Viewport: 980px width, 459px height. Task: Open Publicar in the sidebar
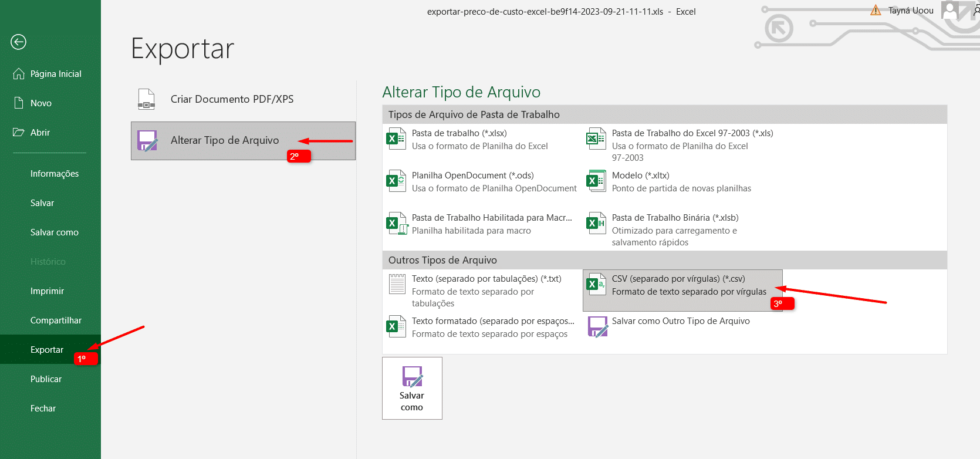click(46, 379)
